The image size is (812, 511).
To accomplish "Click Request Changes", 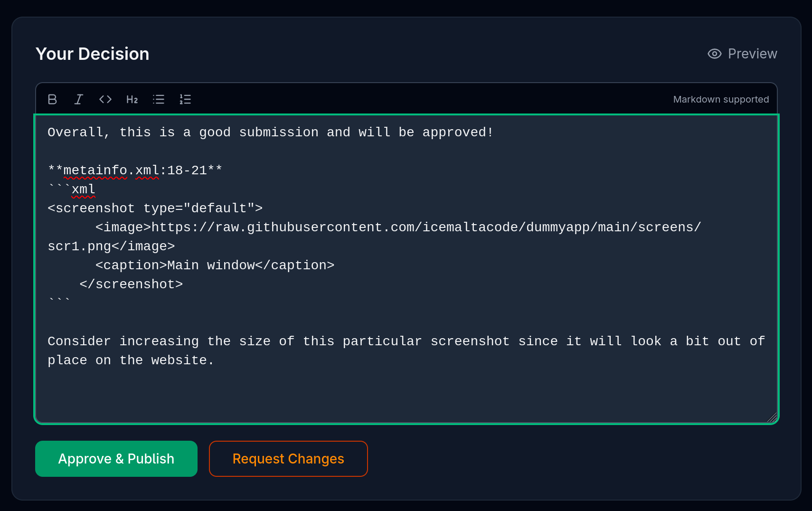I will (288, 458).
